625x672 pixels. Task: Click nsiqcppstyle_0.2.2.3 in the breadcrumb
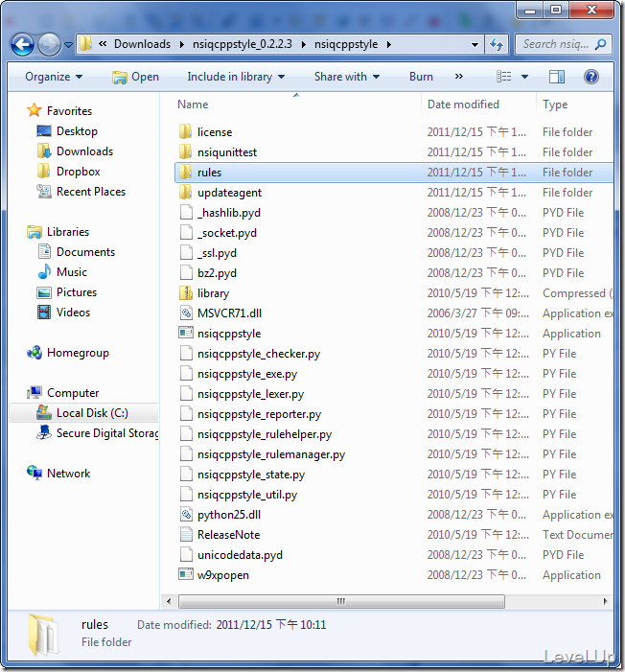click(x=243, y=44)
